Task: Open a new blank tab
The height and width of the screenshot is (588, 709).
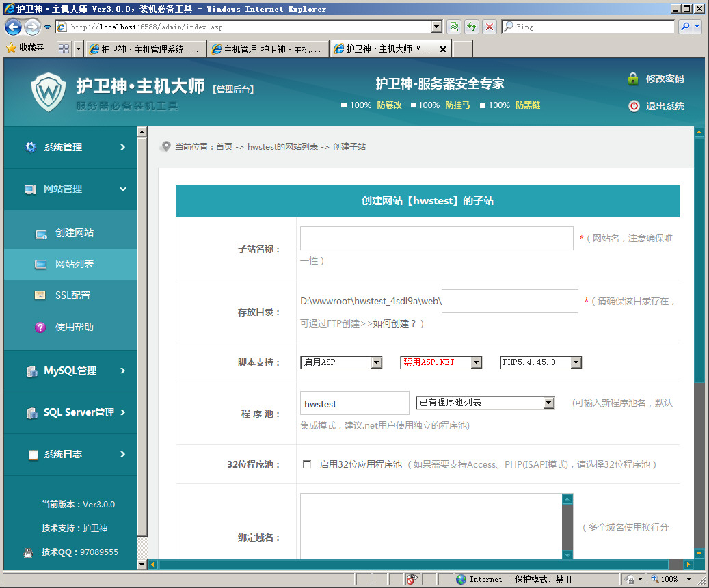Action: click(x=463, y=49)
